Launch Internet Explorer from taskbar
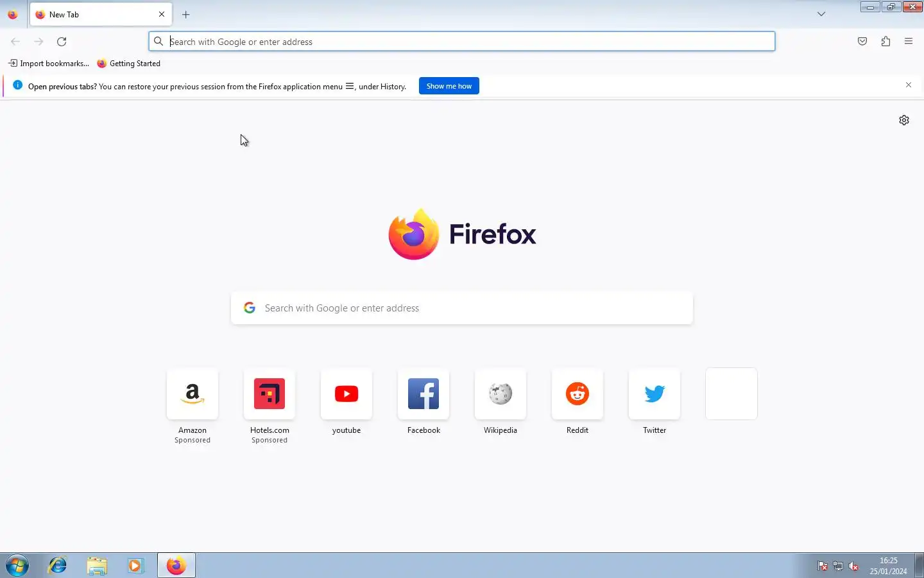Screen dimensions: 924x578 click(x=58, y=566)
